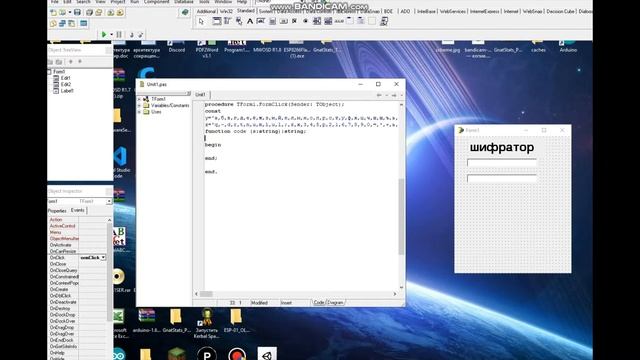Click the editor back navigation arrow
The width and height of the screenshot is (640, 360).
tap(379, 95)
